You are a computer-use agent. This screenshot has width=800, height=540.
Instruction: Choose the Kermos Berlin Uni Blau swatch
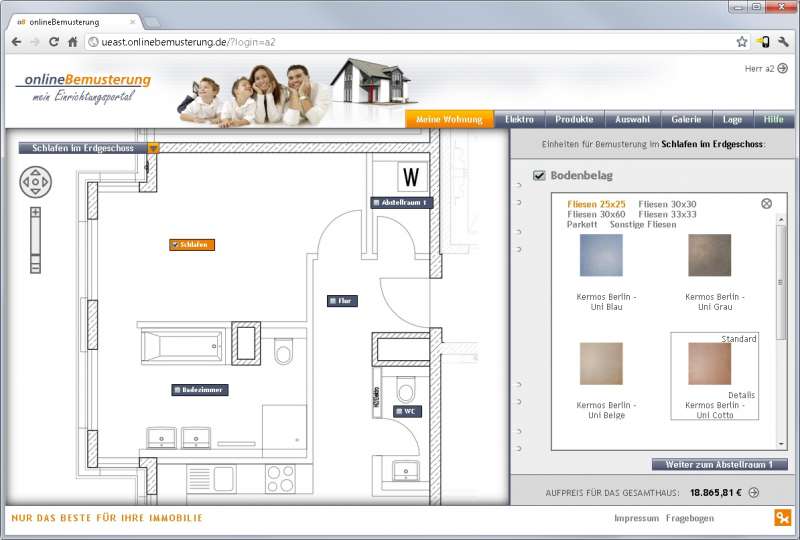pos(601,255)
